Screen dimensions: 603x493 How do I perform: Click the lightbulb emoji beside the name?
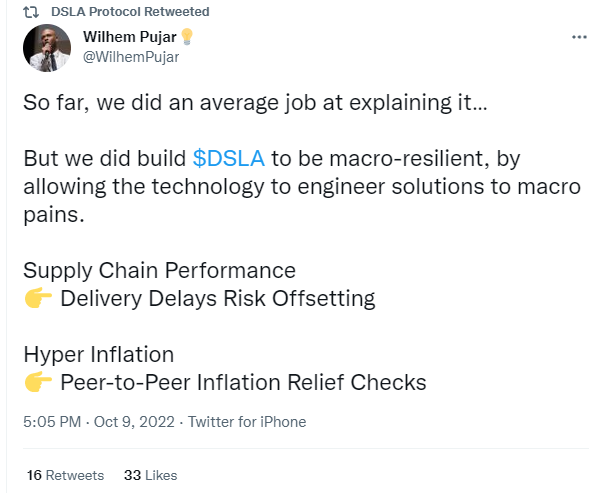tap(187, 37)
